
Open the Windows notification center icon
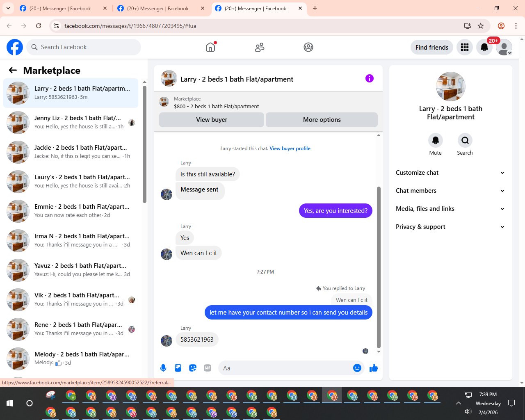coord(511,403)
